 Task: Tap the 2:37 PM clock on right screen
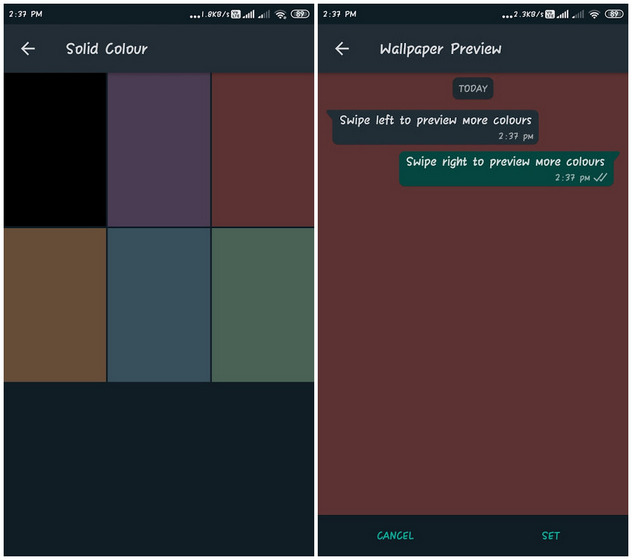click(339, 14)
